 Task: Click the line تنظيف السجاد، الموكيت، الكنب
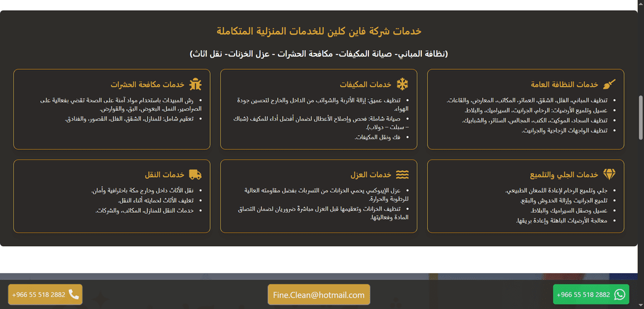click(x=535, y=121)
